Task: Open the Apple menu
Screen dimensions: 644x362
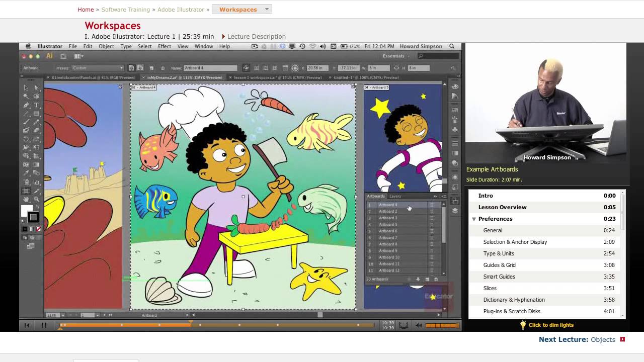Action: 28,46
